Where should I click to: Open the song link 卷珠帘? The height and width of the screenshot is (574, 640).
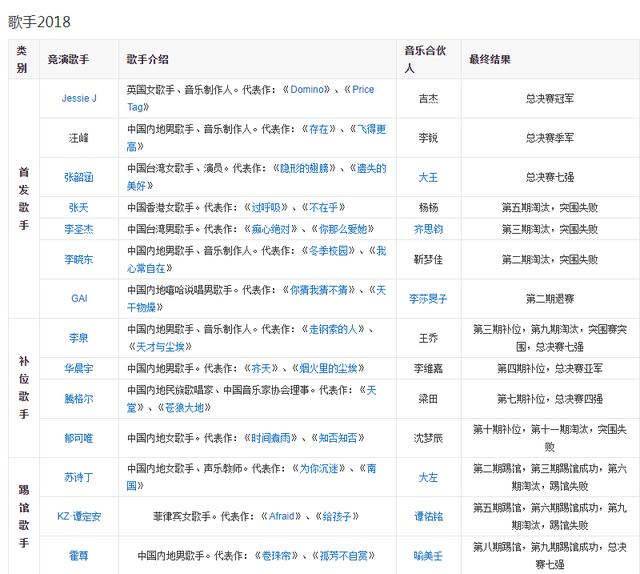[276, 556]
